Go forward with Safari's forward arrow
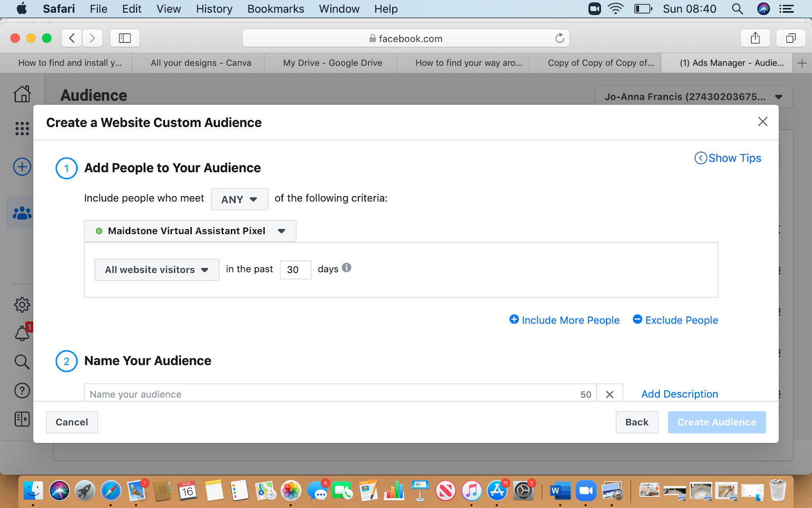812x508 pixels. 92,38
